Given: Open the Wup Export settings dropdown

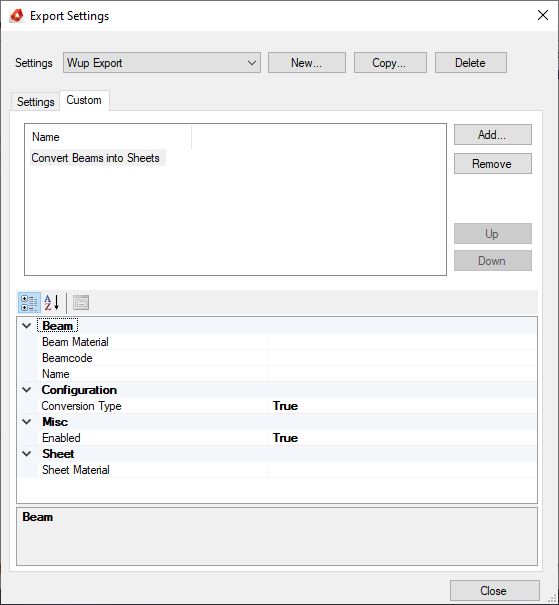Looking at the screenshot, I should tap(162, 63).
